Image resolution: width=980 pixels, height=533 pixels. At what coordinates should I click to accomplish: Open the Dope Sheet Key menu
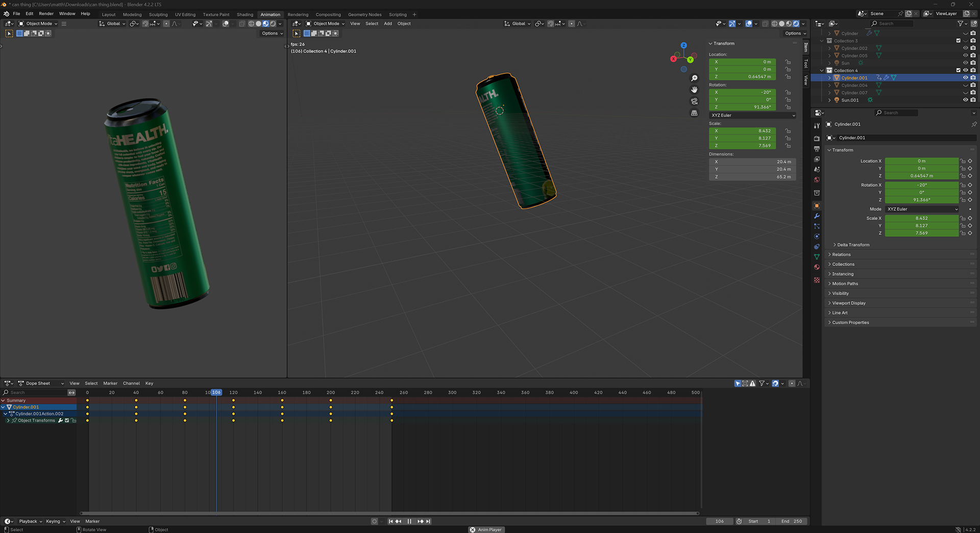pyautogui.click(x=149, y=383)
